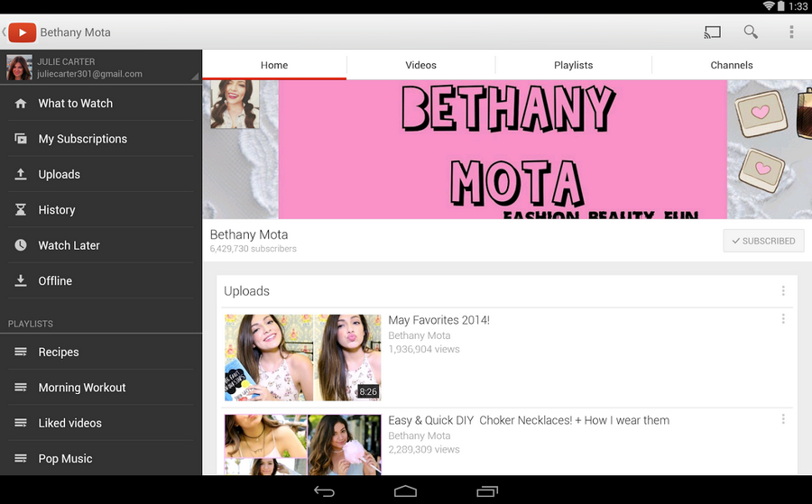812x504 pixels.
Task: Switch to the Playlists tab
Action: click(x=573, y=65)
